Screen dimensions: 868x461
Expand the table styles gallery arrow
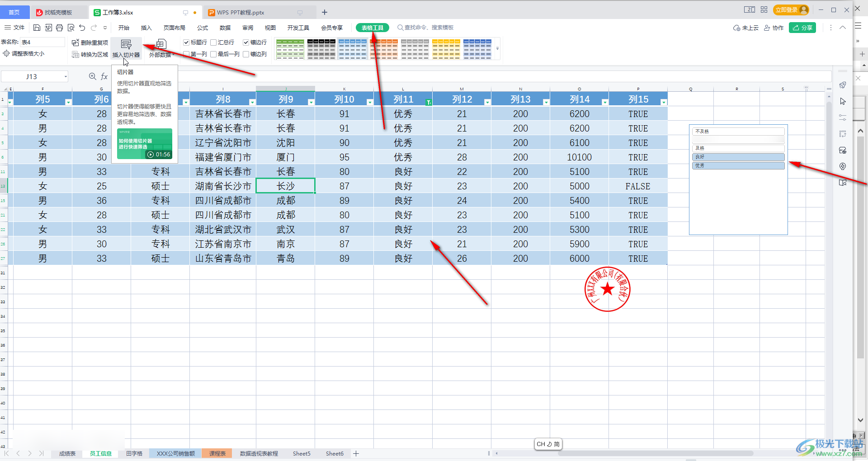(x=497, y=48)
